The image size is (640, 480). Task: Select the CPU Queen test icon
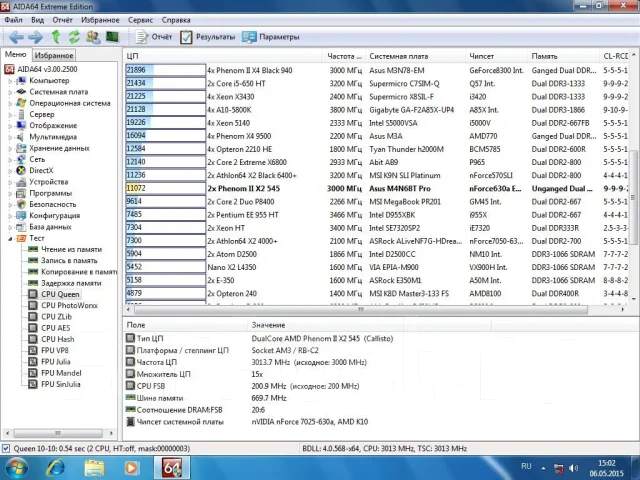click(33, 294)
